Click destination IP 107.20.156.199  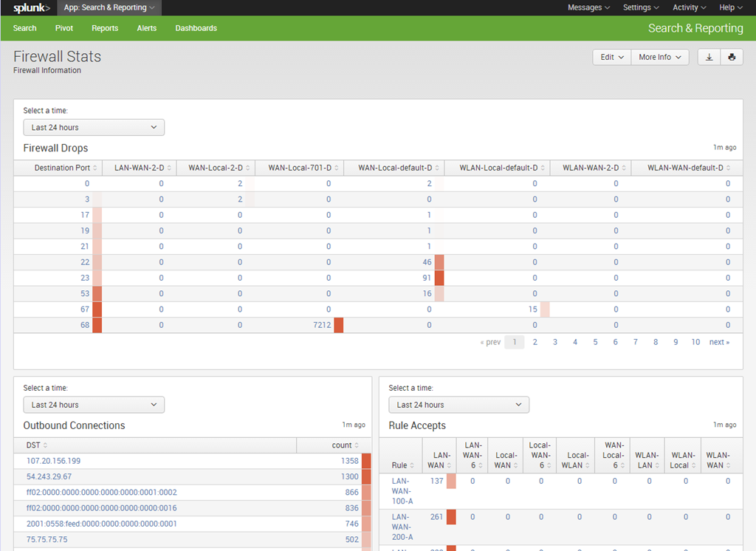pos(54,461)
